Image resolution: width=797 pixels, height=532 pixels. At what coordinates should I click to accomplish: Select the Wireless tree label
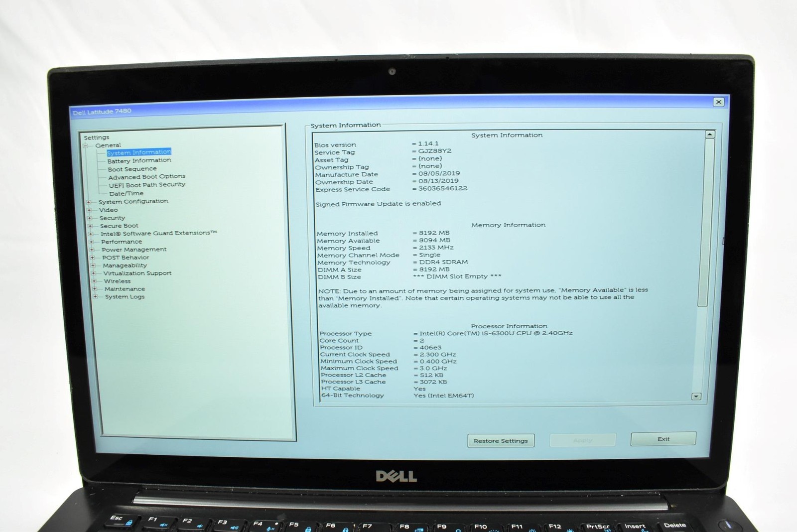[117, 281]
